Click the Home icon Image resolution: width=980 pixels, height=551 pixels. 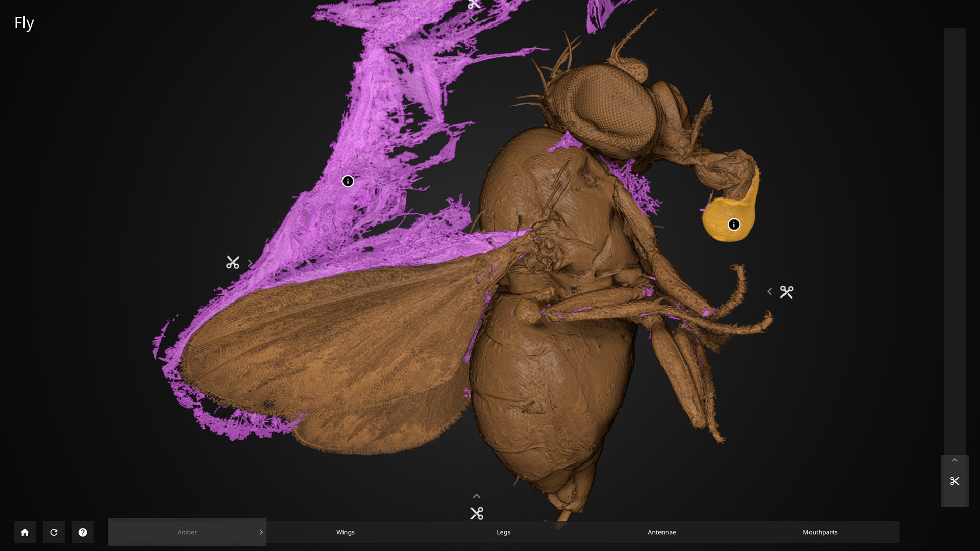[24, 532]
